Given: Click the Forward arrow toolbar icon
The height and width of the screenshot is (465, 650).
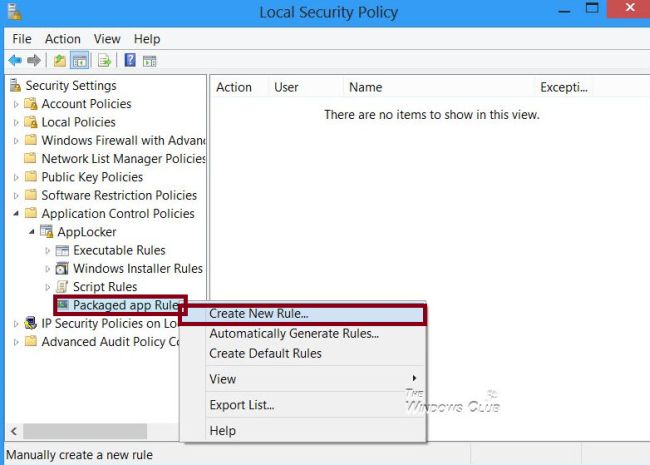Looking at the screenshot, I should [34, 61].
